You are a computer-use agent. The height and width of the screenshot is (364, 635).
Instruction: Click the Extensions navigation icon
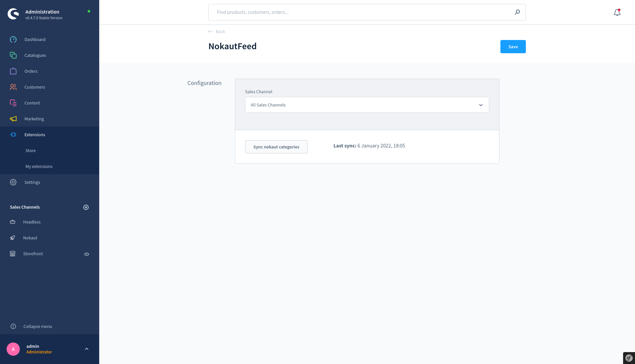point(13,134)
